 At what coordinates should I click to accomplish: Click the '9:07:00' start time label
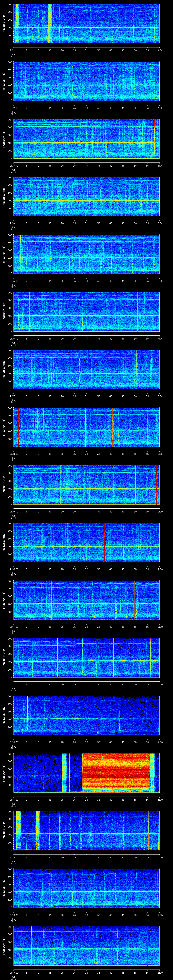[x=14, y=396]
